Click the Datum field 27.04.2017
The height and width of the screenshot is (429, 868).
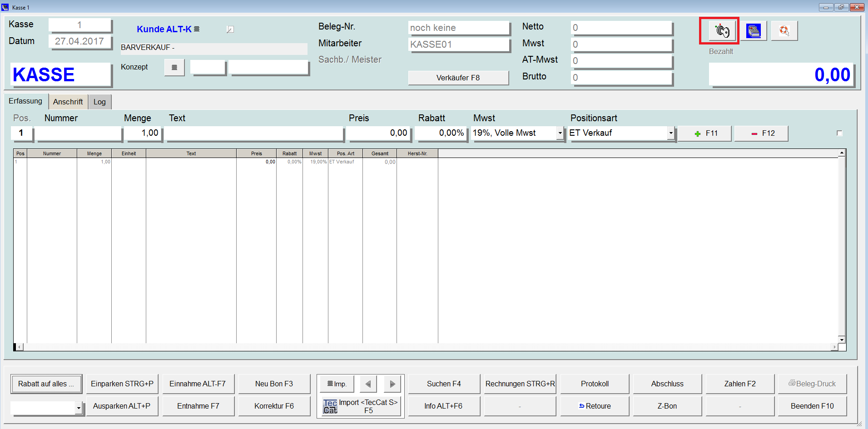(x=79, y=41)
